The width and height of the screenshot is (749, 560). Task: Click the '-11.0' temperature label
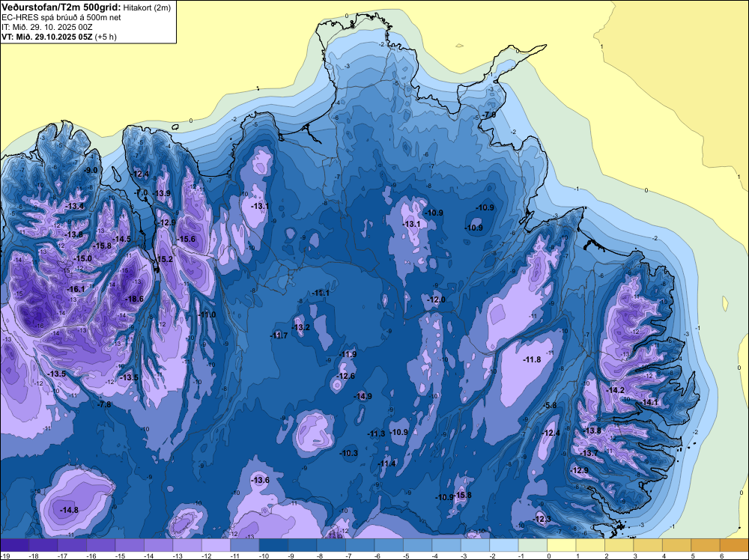coord(207,315)
